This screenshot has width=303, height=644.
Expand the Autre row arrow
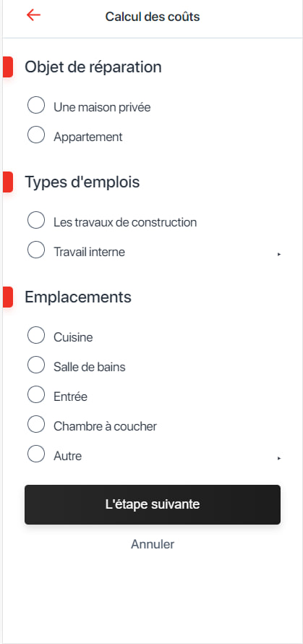pyautogui.click(x=279, y=458)
